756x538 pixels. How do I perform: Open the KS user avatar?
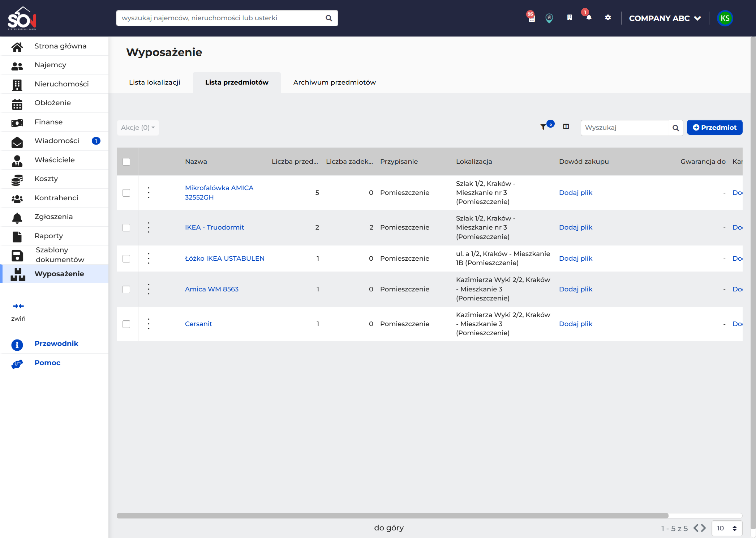[x=725, y=18]
